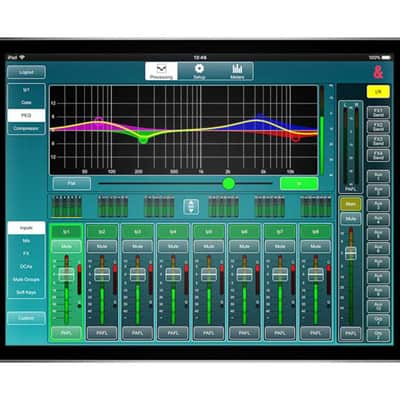Viewport: 400px width, 400px height.
Task: Enable PAFL on channel Ip8
Action: coord(316,333)
